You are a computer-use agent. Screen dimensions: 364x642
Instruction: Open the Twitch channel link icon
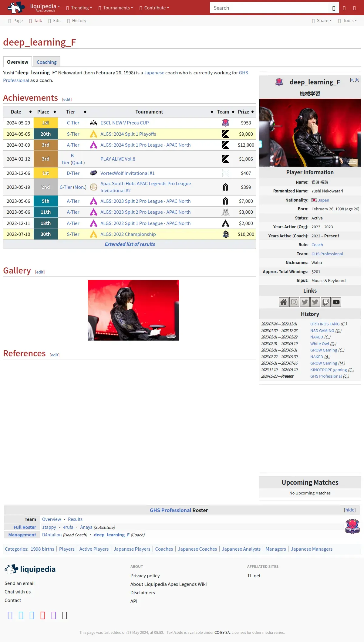326,302
